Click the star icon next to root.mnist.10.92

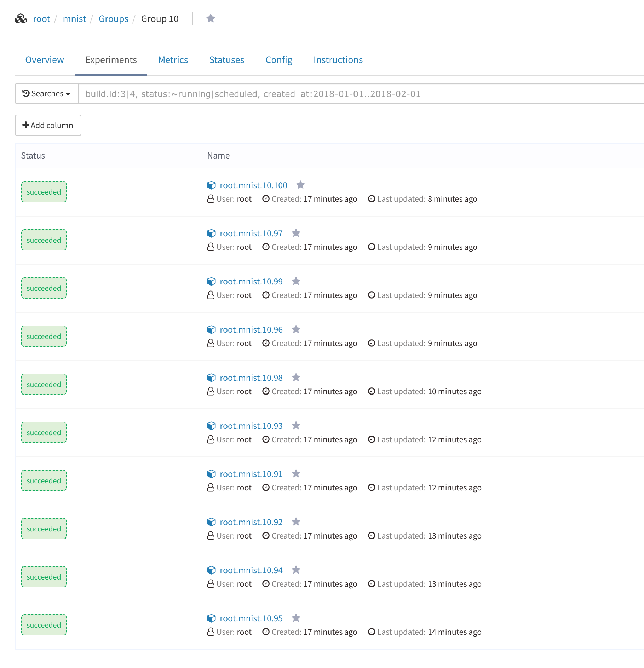click(296, 522)
